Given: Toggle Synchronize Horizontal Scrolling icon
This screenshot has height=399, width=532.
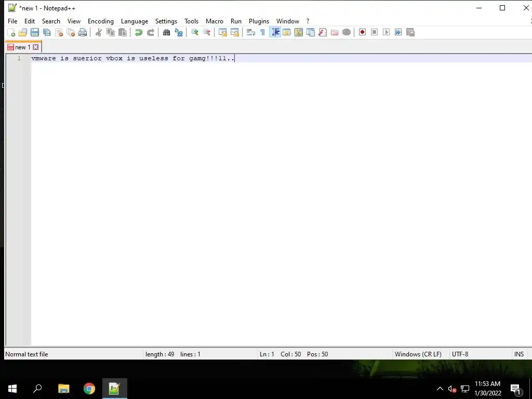Looking at the screenshot, I should (234, 32).
